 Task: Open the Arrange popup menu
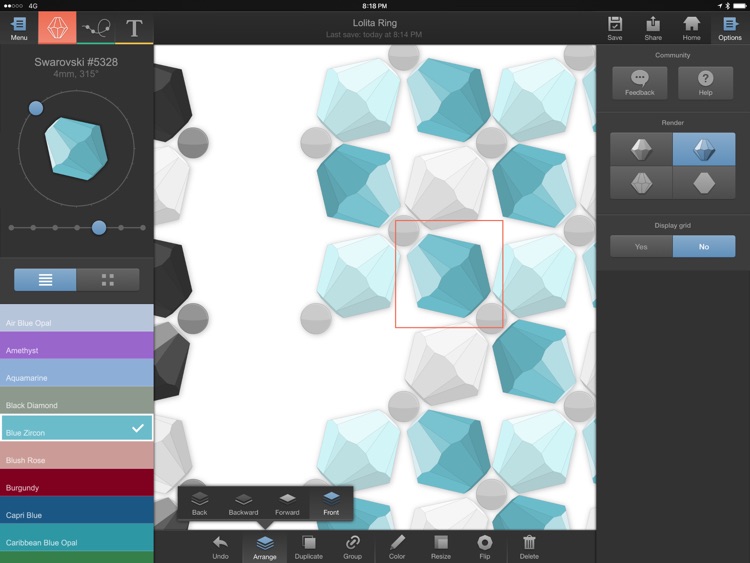pyautogui.click(x=265, y=547)
